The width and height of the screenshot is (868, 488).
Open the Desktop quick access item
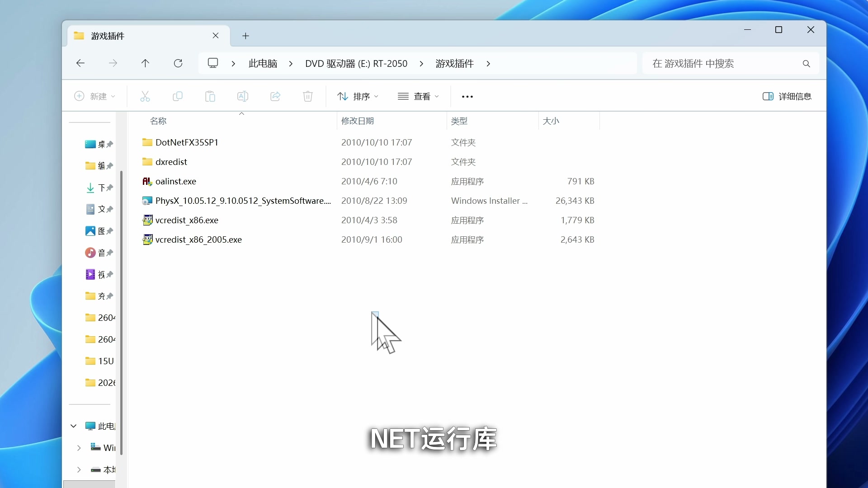click(99, 144)
